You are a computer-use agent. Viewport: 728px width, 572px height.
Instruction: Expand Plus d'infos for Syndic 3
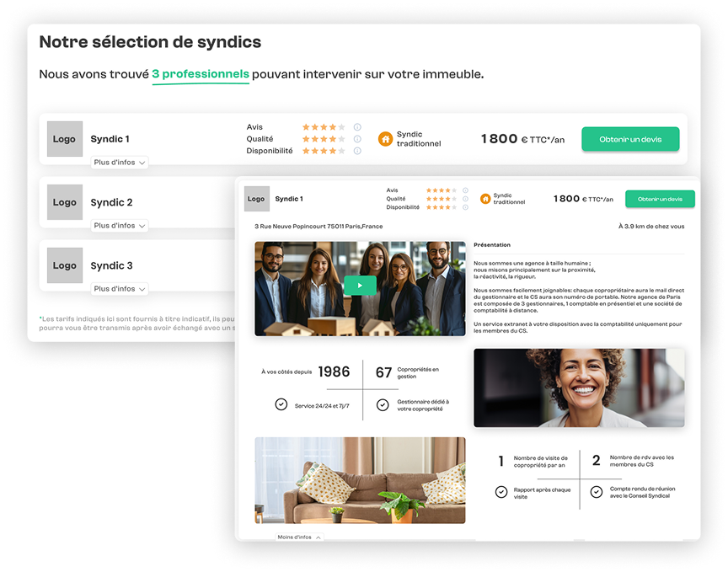(x=119, y=288)
